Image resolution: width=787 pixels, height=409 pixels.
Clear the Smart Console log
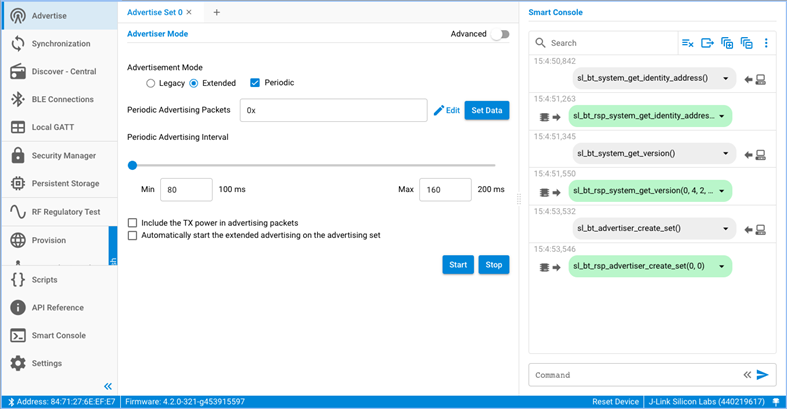(x=688, y=43)
